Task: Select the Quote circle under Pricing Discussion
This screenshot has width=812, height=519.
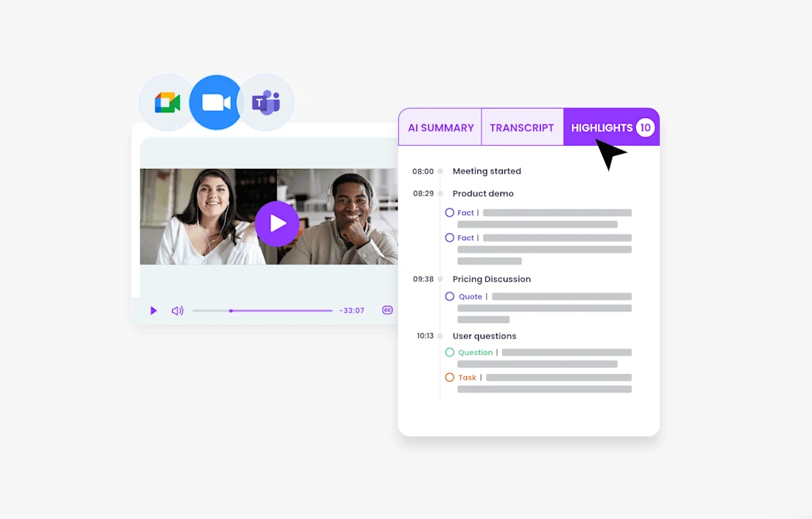Action: (x=450, y=296)
